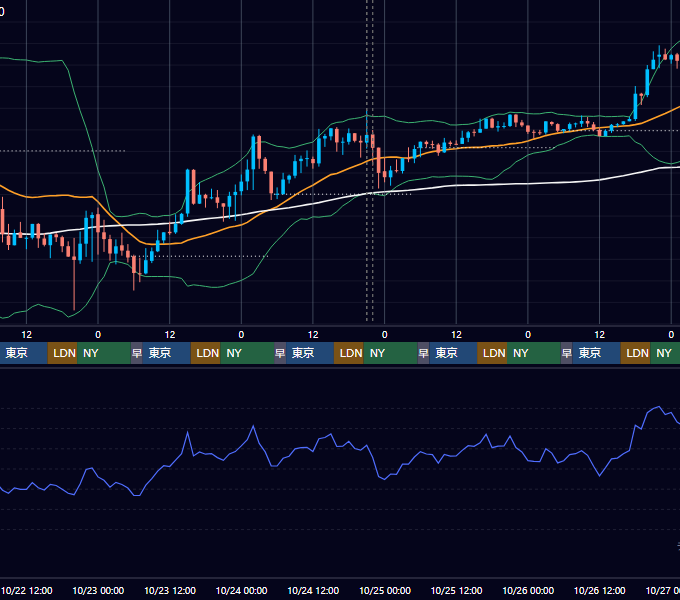680x600 pixels.
Task: Select the LDN session block on 10/22
Action: tap(62, 353)
